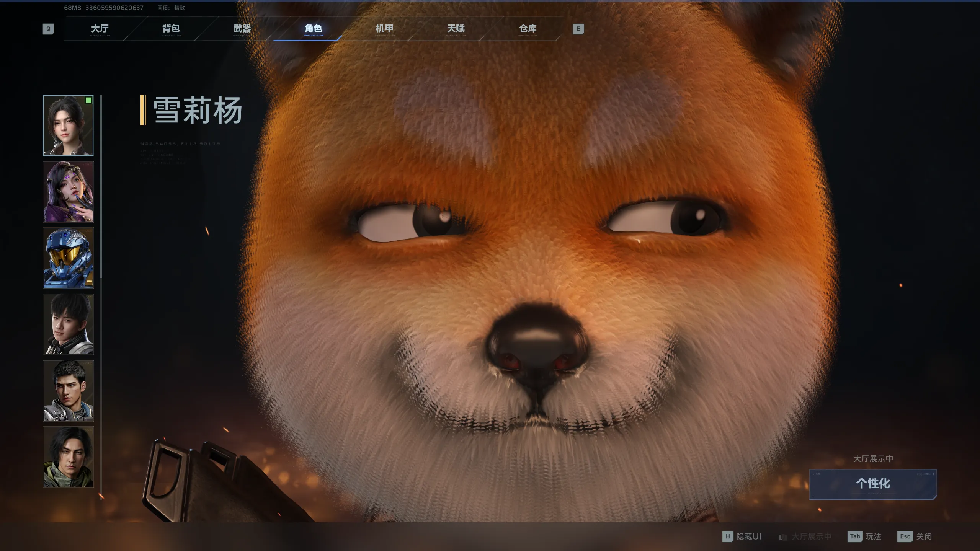The width and height of the screenshot is (980, 551).
Task: Switch to the 大厅 tab
Action: click(100, 29)
